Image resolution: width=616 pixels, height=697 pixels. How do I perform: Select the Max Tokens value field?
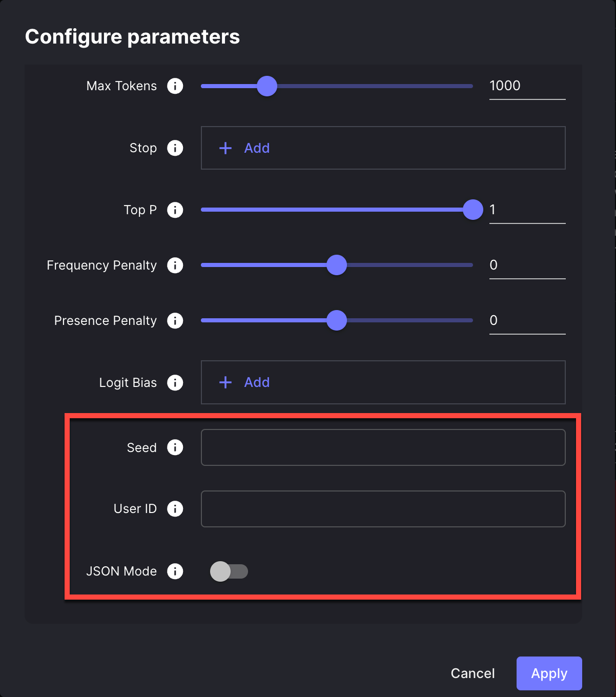pyautogui.click(x=527, y=86)
